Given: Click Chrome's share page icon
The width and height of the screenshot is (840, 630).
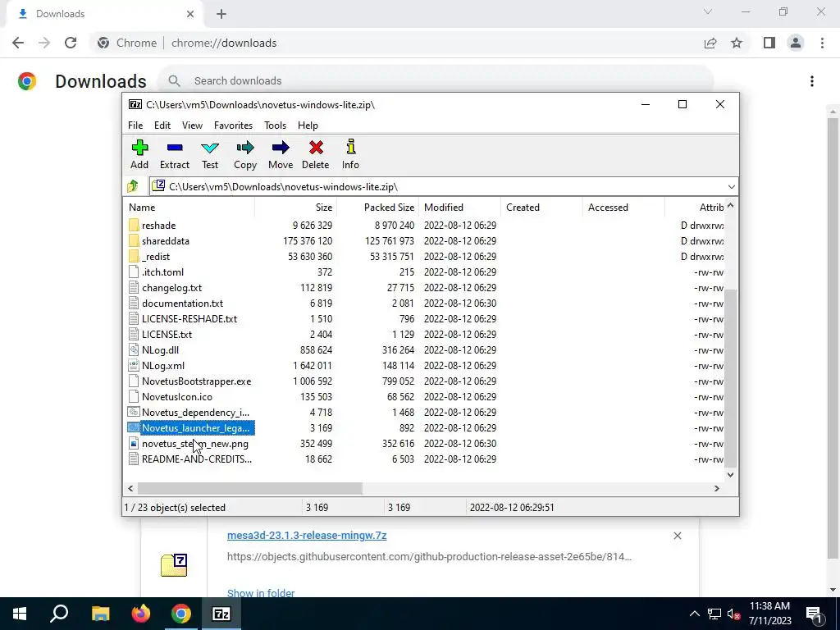Looking at the screenshot, I should click(710, 43).
